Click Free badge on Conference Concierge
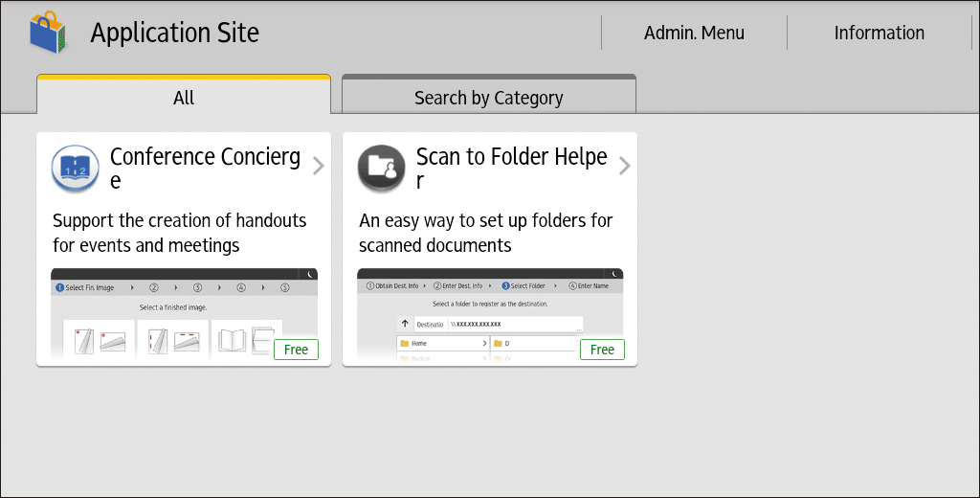The width and height of the screenshot is (980, 498). click(296, 350)
